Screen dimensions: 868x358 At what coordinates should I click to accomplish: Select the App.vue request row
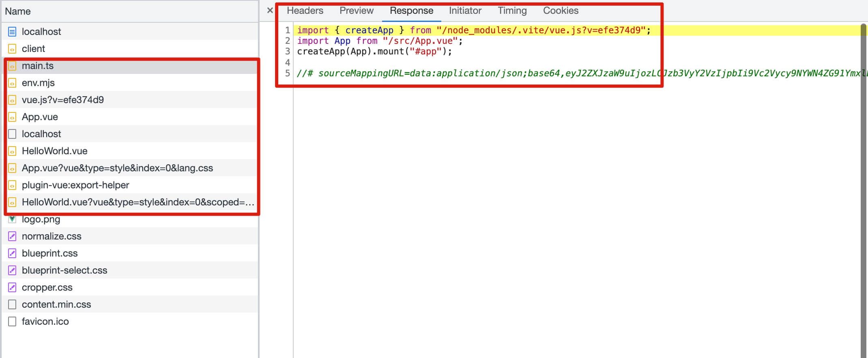40,117
